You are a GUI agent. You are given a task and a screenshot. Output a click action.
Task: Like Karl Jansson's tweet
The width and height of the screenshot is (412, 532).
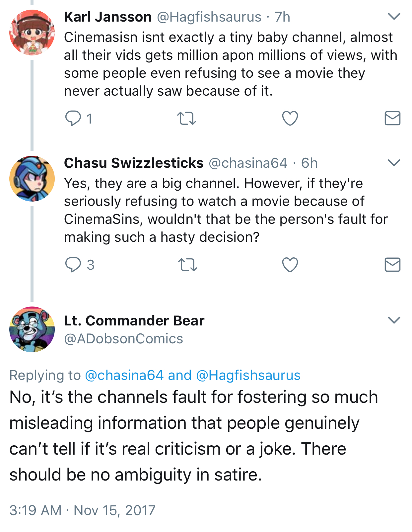[x=290, y=118]
